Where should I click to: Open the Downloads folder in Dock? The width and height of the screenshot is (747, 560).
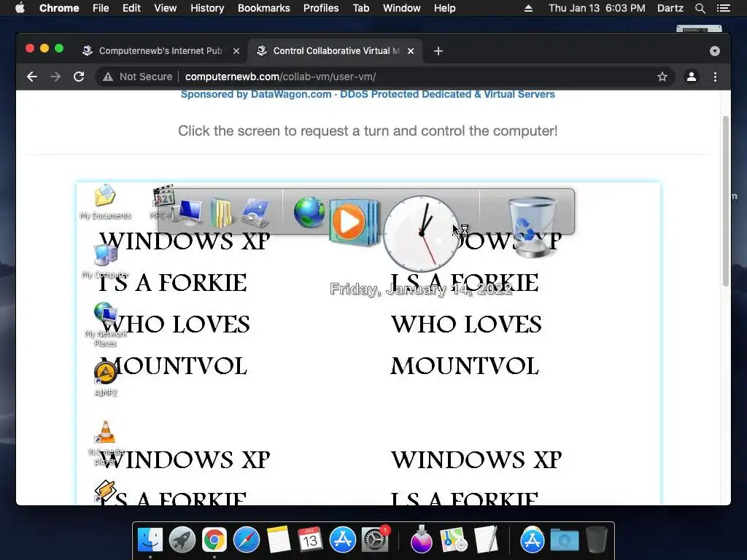pos(565,540)
